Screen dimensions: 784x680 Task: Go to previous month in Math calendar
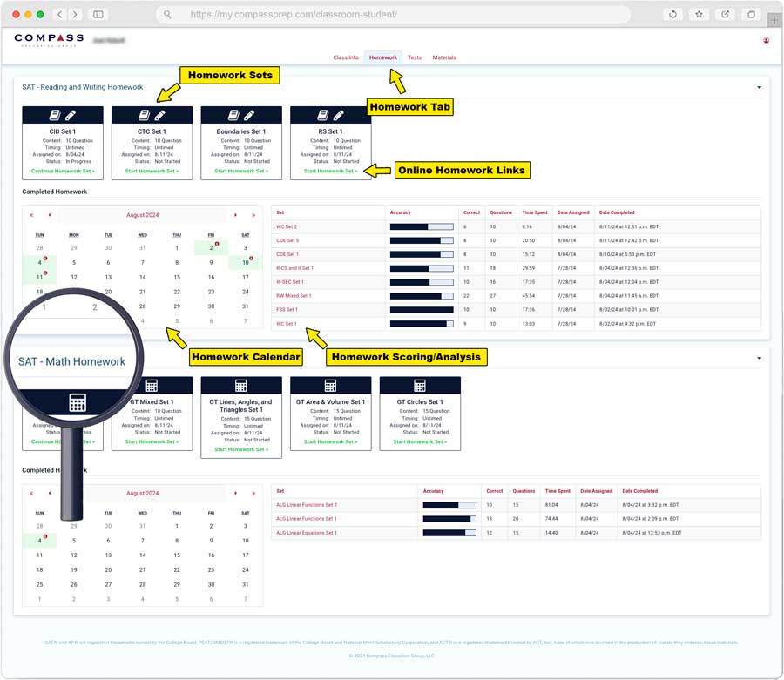click(50, 493)
